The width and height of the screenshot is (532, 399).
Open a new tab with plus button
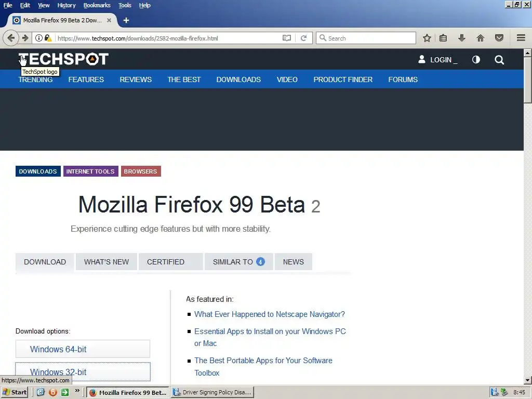[126, 20]
